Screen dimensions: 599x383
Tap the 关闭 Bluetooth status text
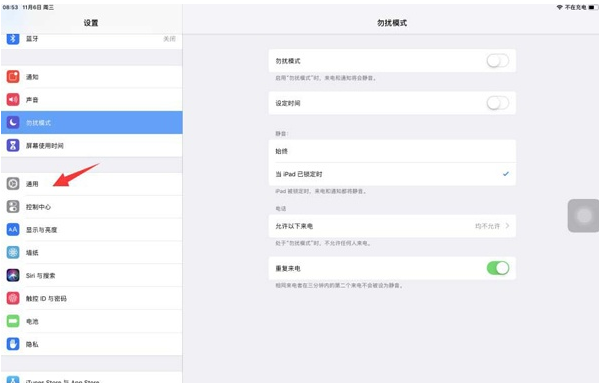[170, 39]
